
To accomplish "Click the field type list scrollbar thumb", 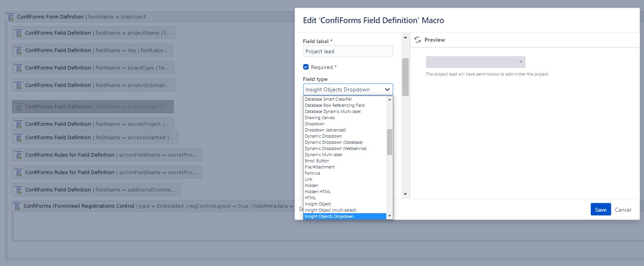I will pos(389,142).
